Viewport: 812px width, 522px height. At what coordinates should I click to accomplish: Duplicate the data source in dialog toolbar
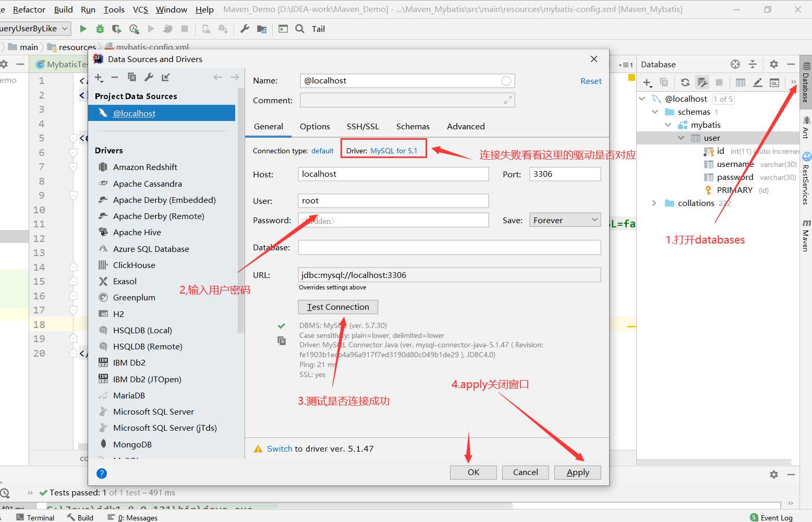pos(132,77)
